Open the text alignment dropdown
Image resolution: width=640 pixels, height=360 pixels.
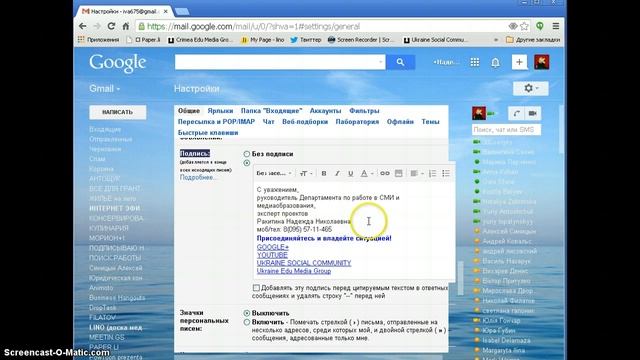pos(417,173)
